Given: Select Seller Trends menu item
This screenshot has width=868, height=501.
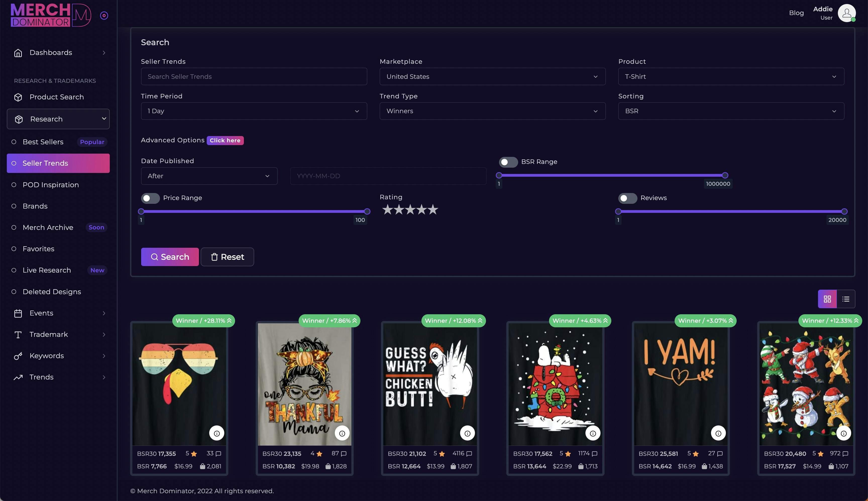Looking at the screenshot, I should click(58, 163).
